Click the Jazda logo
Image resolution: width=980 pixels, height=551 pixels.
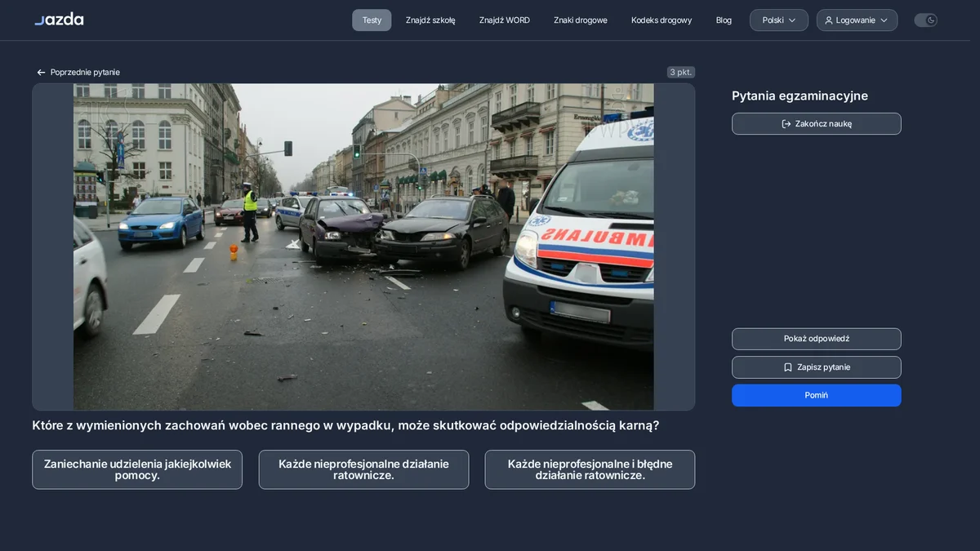tap(59, 19)
